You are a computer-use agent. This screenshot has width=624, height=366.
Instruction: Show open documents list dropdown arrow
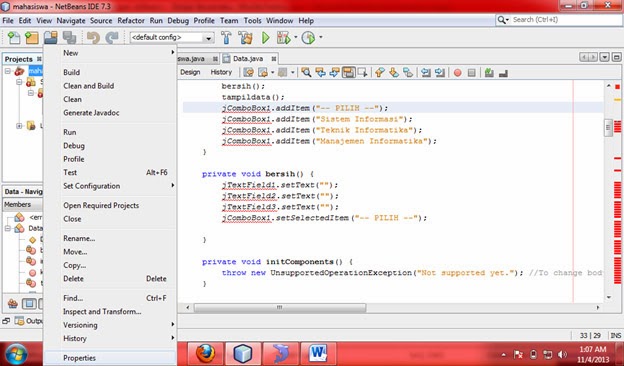pos(604,58)
